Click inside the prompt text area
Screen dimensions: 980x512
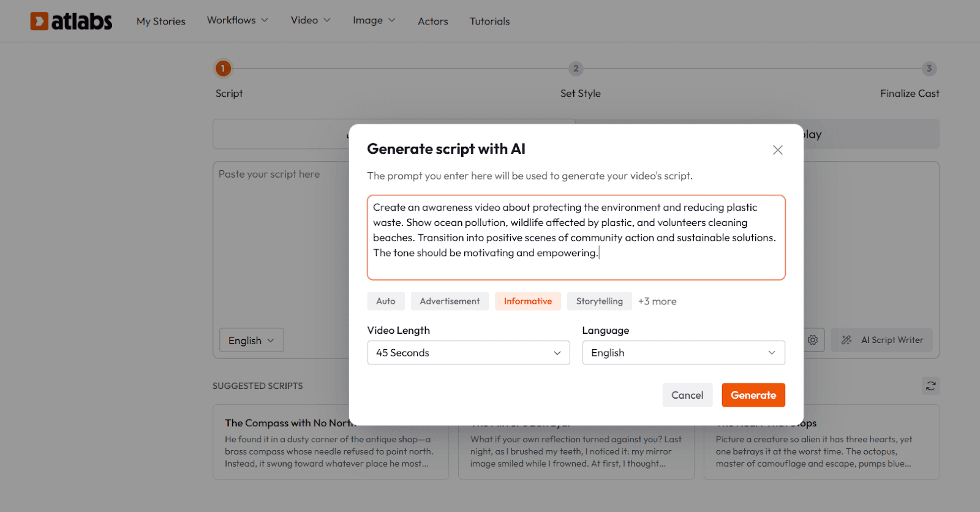click(576, 238)
